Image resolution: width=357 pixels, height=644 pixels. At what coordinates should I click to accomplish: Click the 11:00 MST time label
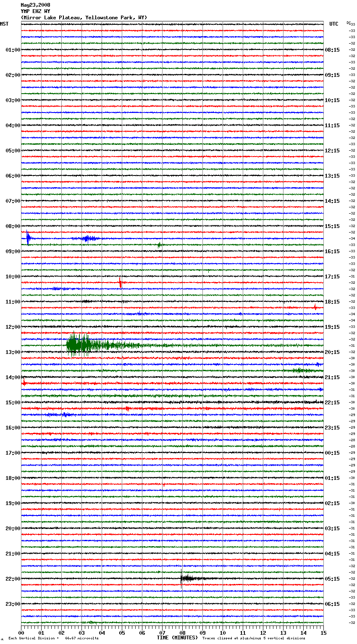[x=13, y=302]
